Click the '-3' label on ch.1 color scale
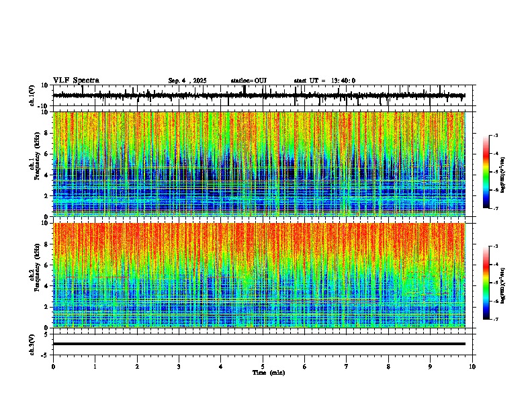Screen dimensions: 532x411 pos(495,135)
